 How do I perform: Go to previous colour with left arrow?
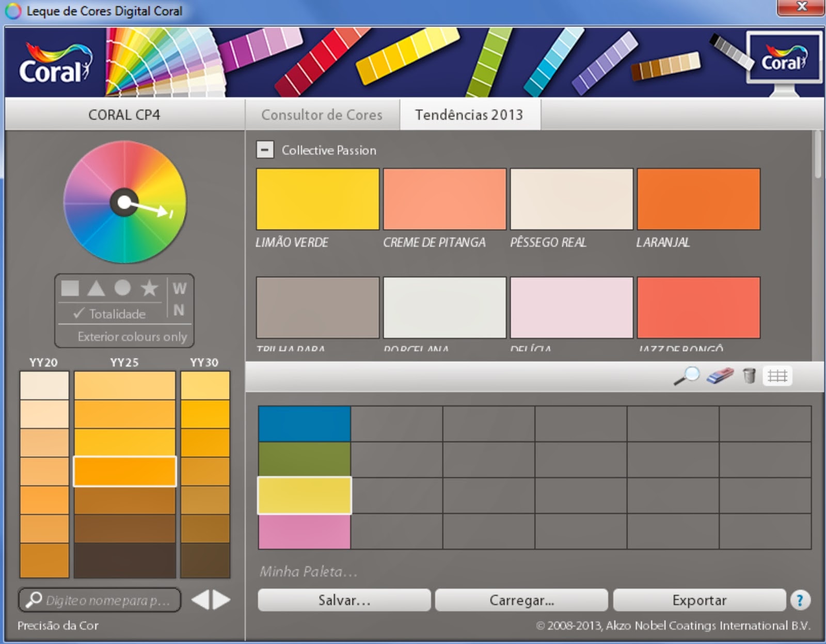coord(200,600)
